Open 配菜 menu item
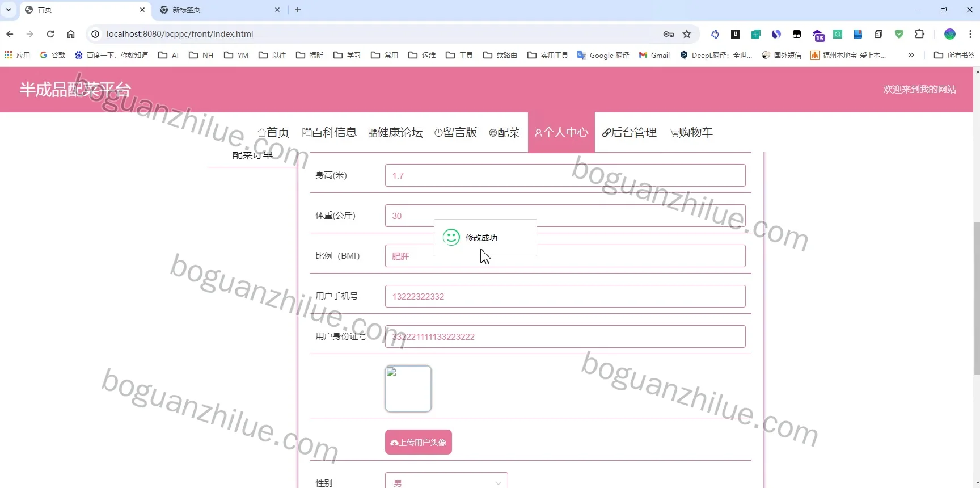The width and height of the screenshot is (980, 488). click(505, 132)
